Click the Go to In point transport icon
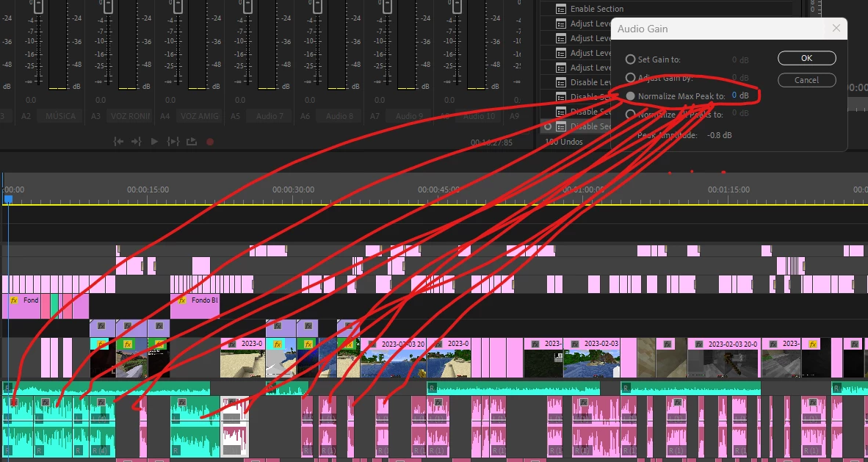The image size is (868, 462). (x=118, y=142)
